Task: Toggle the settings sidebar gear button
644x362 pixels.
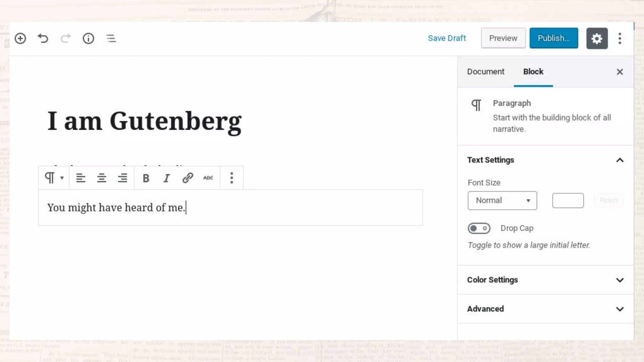Action: click(x=597, y=38)
